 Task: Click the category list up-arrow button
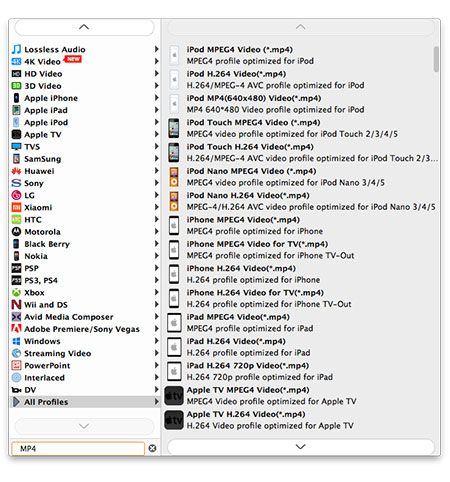tap(84, 27)
